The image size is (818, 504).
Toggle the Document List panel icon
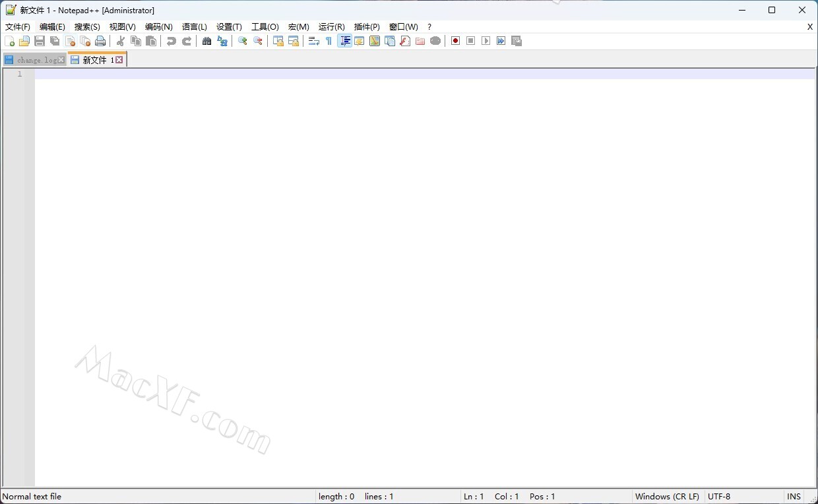pos(390,41)
